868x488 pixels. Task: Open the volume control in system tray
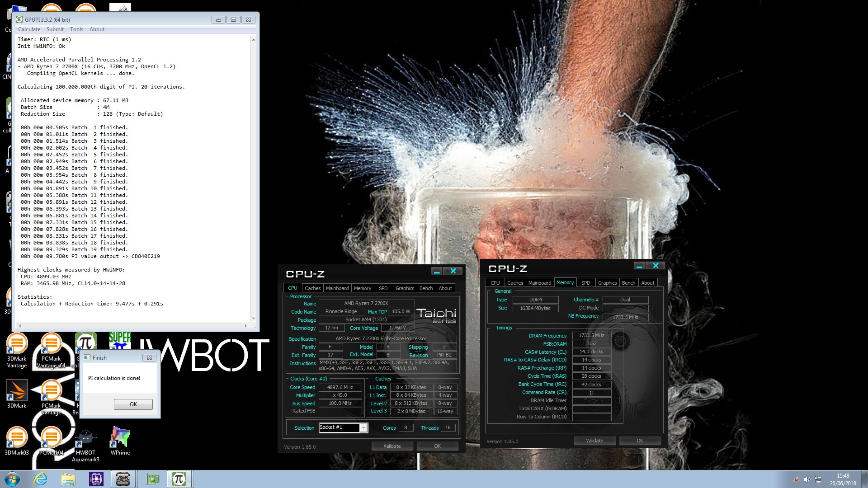[x=807, y=479]
